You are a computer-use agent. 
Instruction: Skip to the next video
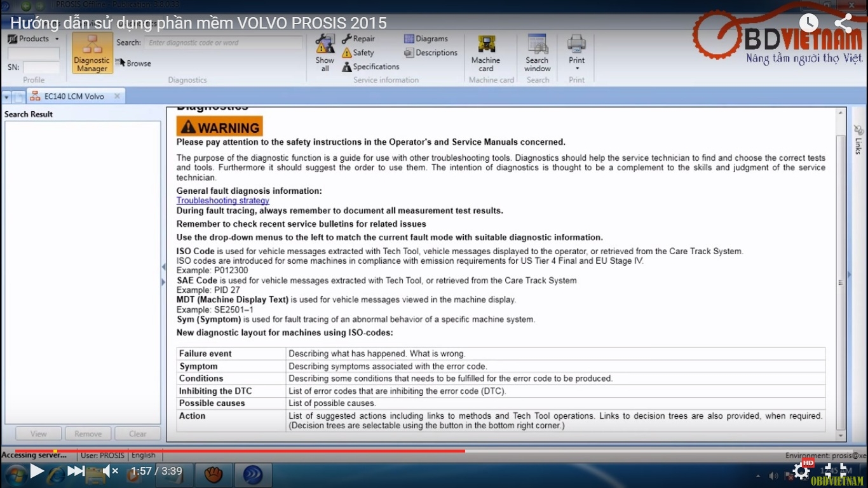pos(76,471)
